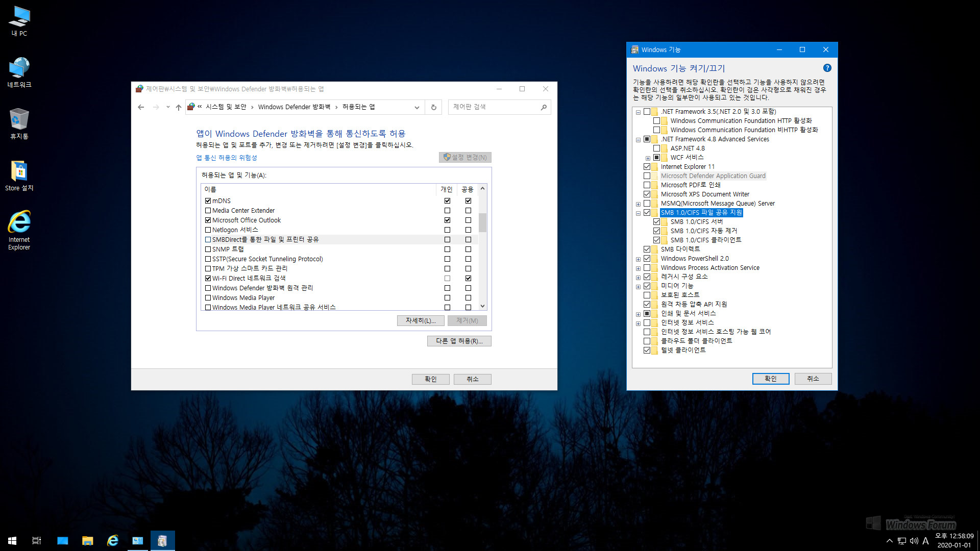Image resolution: width=980 pixels, height=551 pixels.
Task: Click Windows Defender 방화벽 breadcrumb
Action: 295,107
